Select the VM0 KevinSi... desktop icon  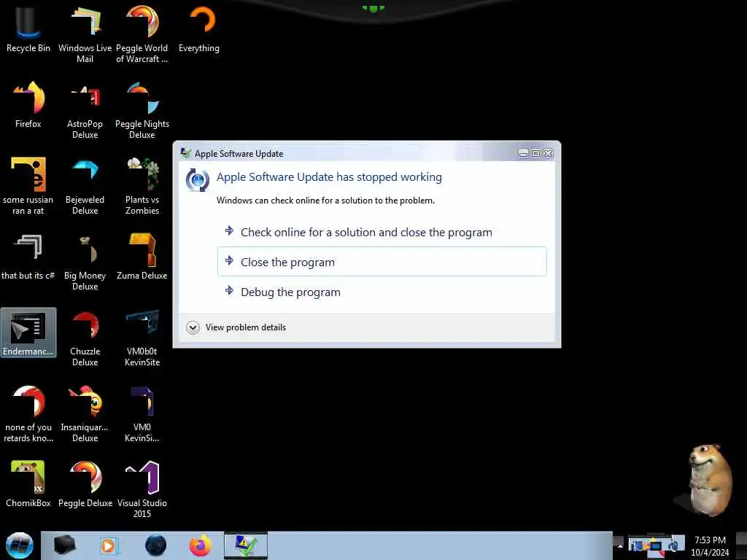[142, 414]
